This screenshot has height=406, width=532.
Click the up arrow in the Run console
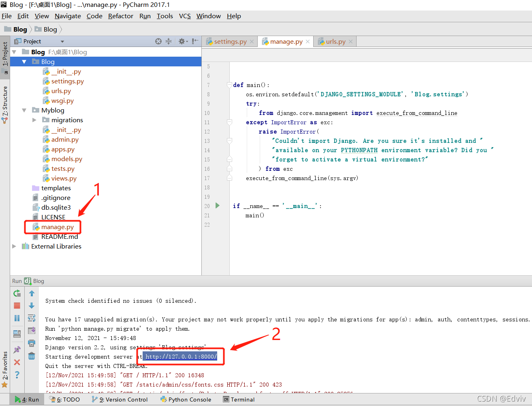tap(32, 293)
